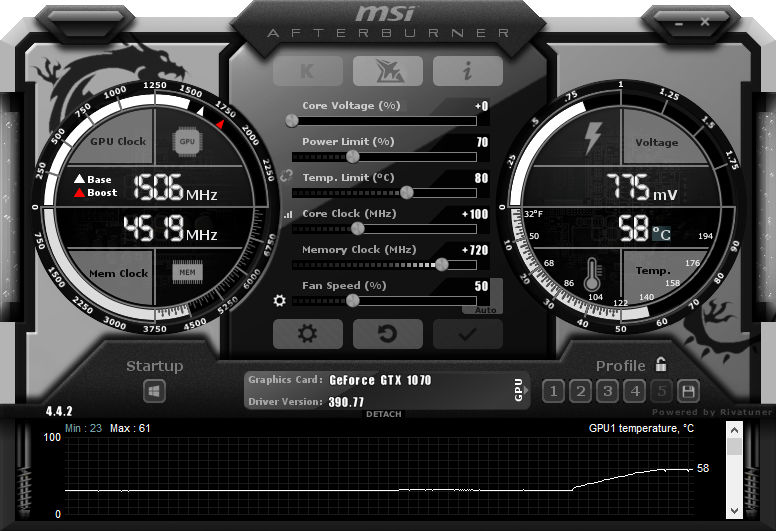Click the GPU chip icon
The height and width of the screenshot is (531, 776).
[x=187, y=142]
